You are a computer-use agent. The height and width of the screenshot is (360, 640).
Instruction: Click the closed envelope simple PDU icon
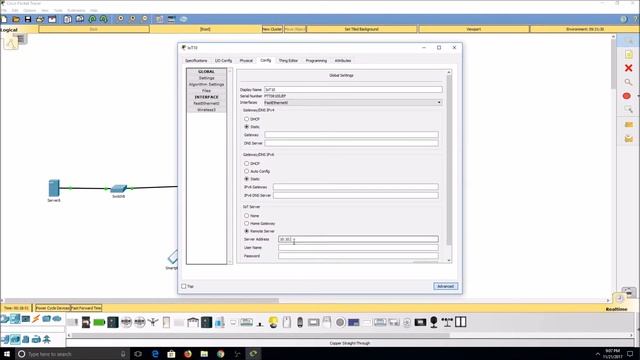[x=629, y=124]
